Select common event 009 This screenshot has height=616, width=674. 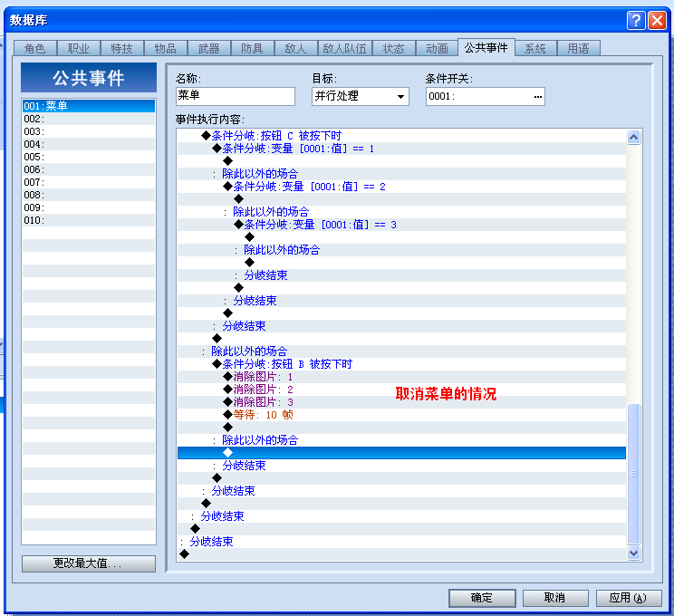pos(89,207)
